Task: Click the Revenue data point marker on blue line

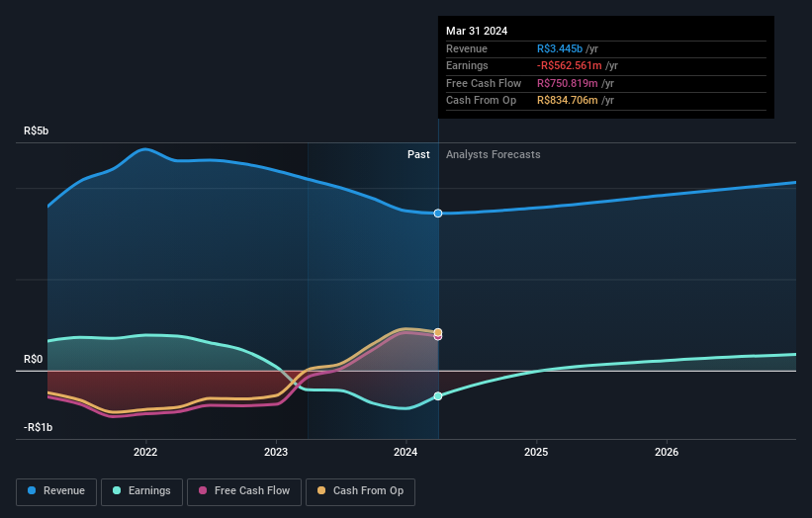Action: click(438, 214)
